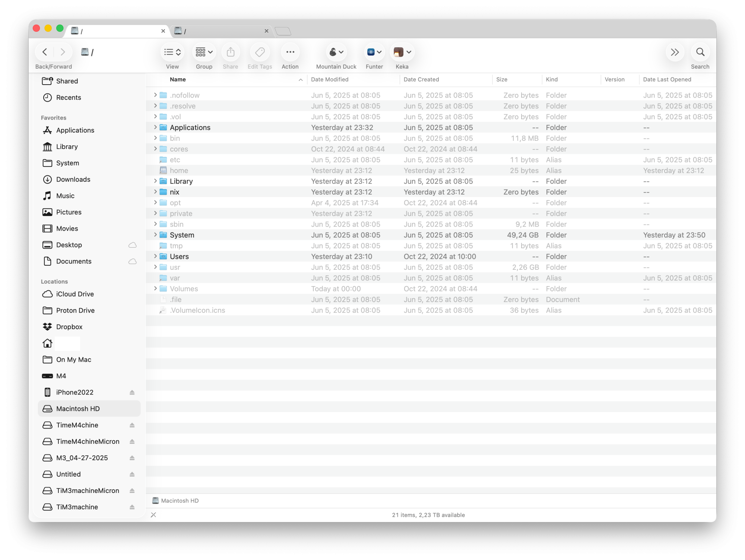Select iCloud Drive in sidebar
The height and width of the screenshot is (560, 745).
pos(74,294)
